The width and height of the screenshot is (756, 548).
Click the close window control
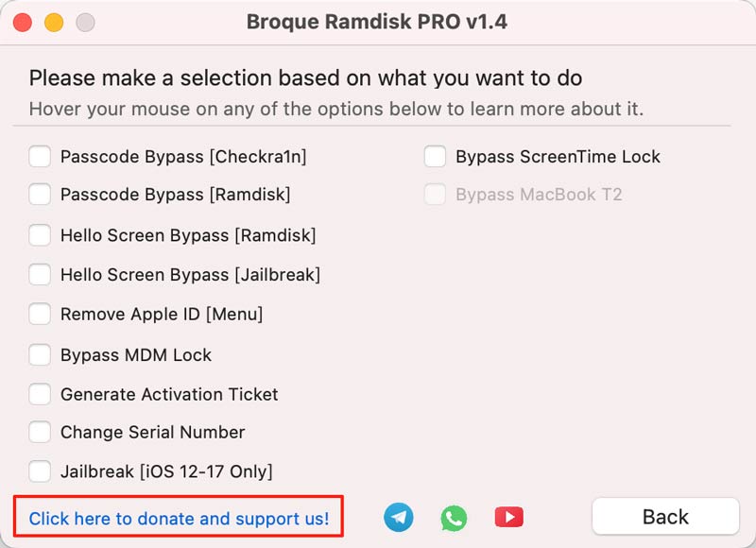click(x=21, y=21)
